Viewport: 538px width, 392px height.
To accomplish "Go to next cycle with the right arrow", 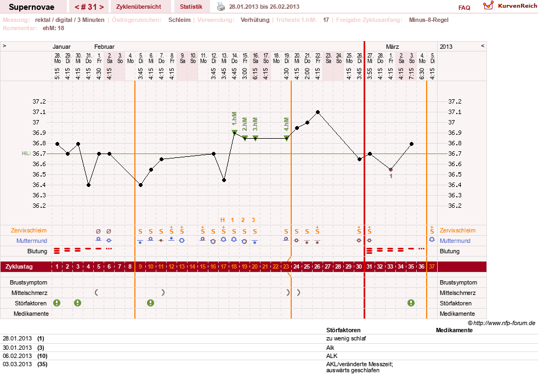I will click(101, 7).
